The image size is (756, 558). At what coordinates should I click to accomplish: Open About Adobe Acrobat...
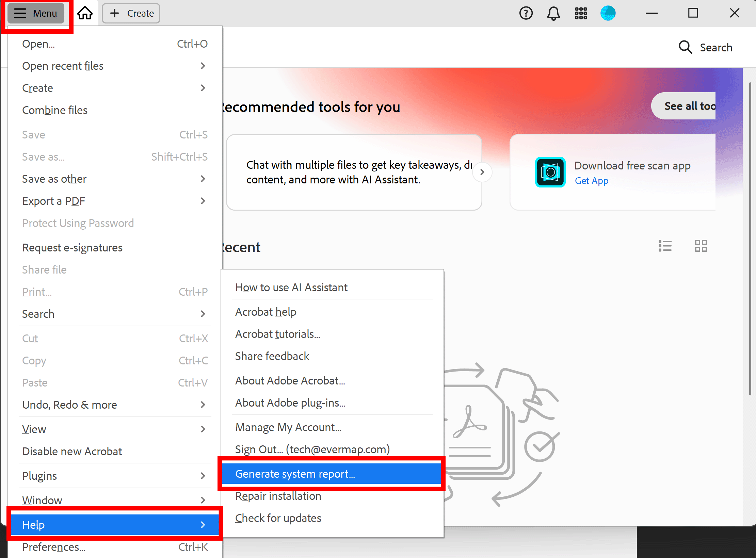coord(332,381)
